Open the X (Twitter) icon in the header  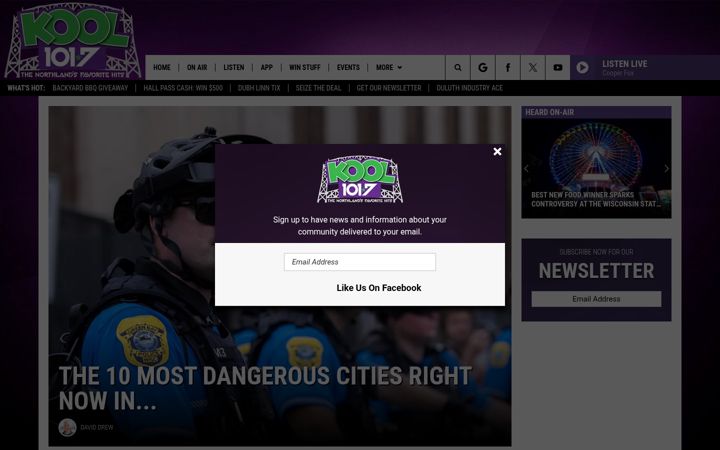[533, 68]
